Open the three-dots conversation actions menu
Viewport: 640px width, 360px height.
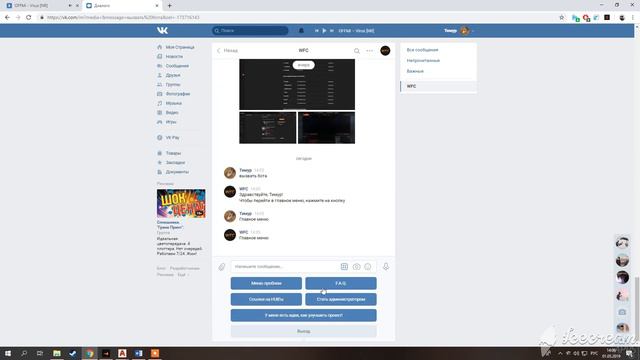(369, 51)
